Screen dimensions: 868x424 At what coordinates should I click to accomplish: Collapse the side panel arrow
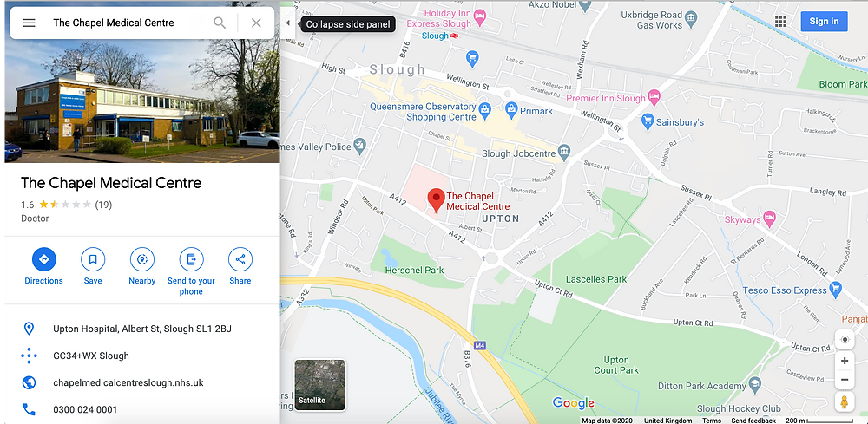click(287, 23)
